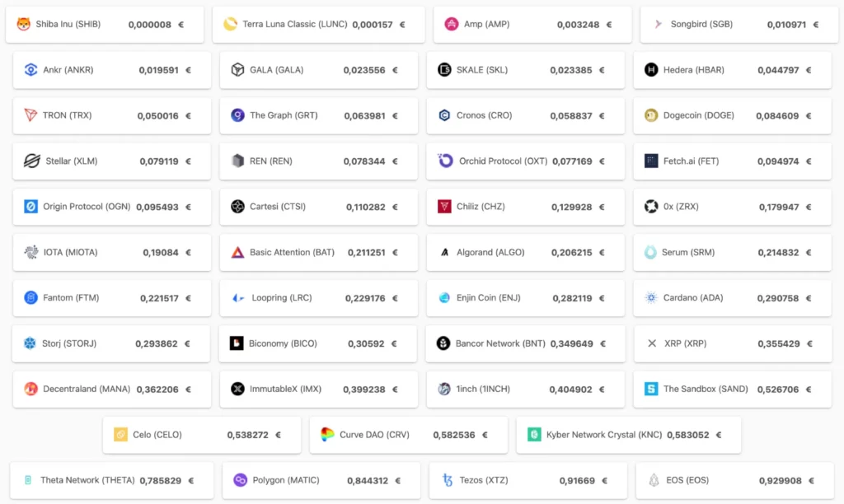Screen dimensions: 844x504
Task: Click the IOTA (MIOTA) icon
Action: pos(30,252)
